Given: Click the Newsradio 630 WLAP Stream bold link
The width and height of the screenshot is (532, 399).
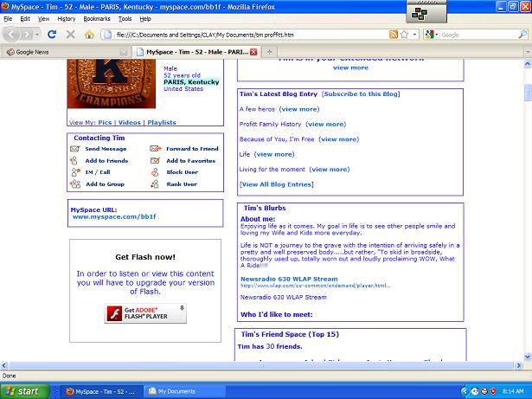Looking at the screenshot, I should click(x=289, y=280).
